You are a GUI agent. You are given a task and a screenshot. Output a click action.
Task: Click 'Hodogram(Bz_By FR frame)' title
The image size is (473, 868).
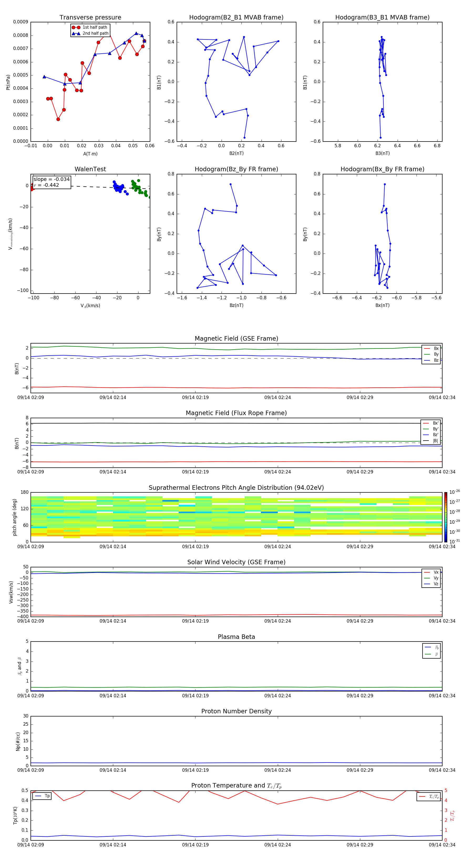(236, 169)
